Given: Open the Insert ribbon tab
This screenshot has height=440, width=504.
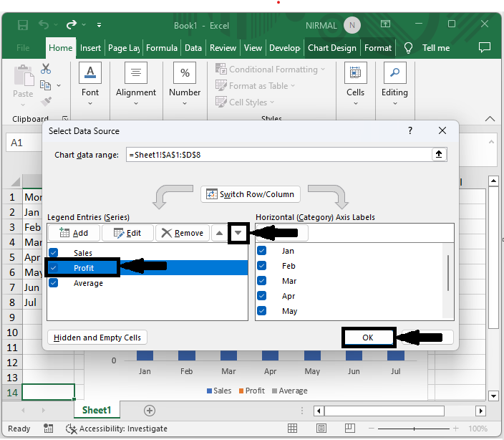Looking at the screenshot, I should coord(90,48).
